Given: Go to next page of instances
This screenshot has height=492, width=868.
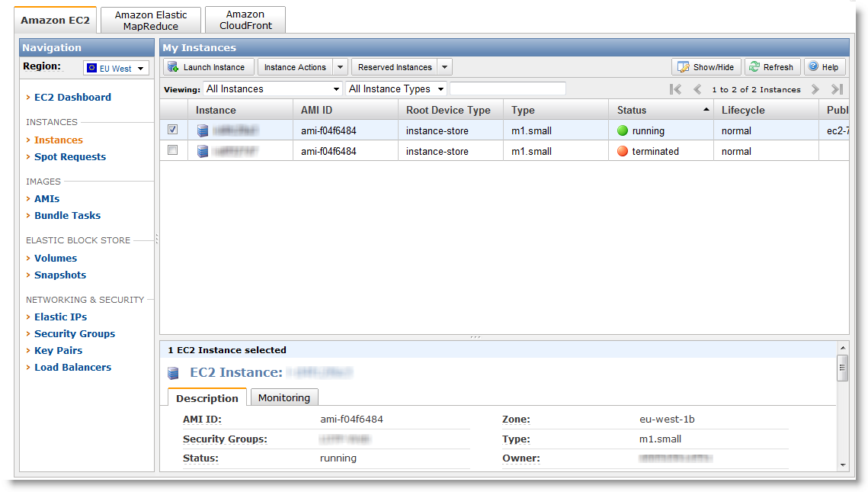Looking at the screenshot, I should tap(815, 89).
